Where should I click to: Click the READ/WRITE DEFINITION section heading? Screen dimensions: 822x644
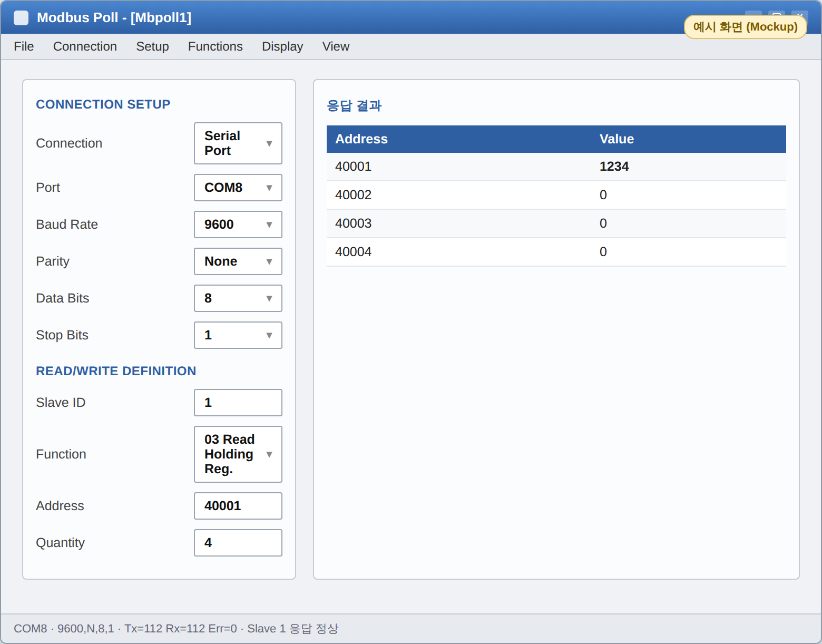116,371
